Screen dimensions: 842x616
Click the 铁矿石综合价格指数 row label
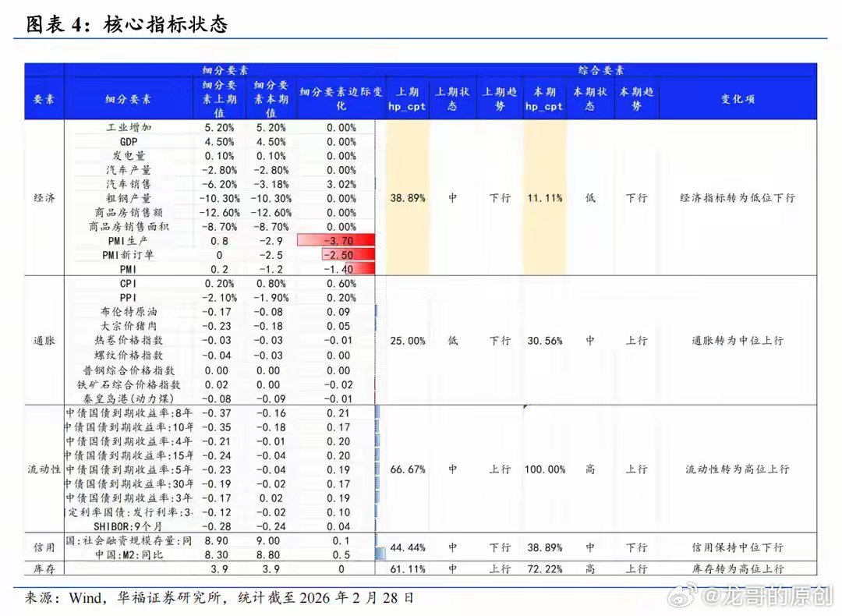[x=129, y=384]
